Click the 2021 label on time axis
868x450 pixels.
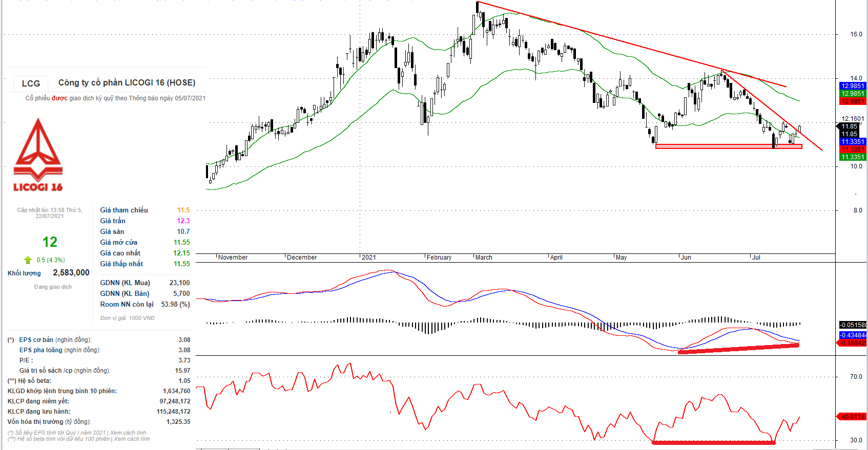pos(369,258)
